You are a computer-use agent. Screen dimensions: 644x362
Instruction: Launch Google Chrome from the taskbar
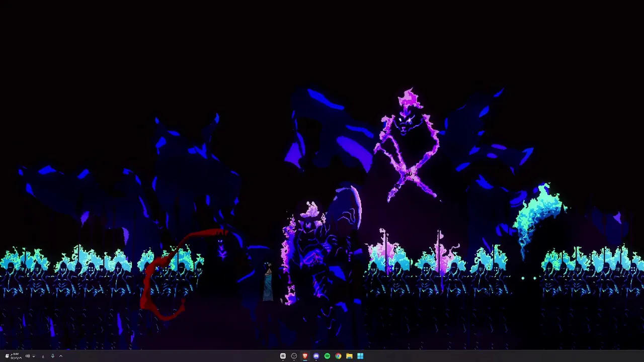click(338, 356)
